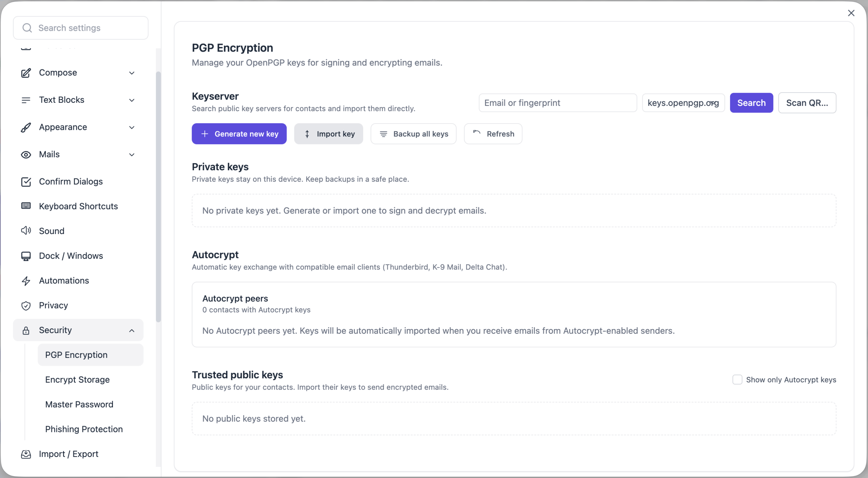
Task: Expand the Text Blocks section chevron
Action: pyautogui.click(x=132, y=100)
